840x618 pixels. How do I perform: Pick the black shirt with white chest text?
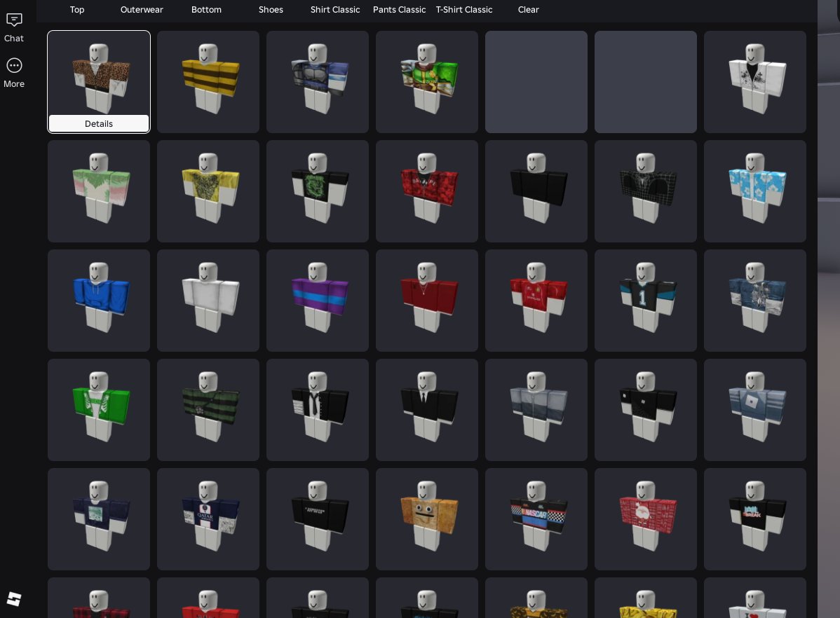pos(317,519)
